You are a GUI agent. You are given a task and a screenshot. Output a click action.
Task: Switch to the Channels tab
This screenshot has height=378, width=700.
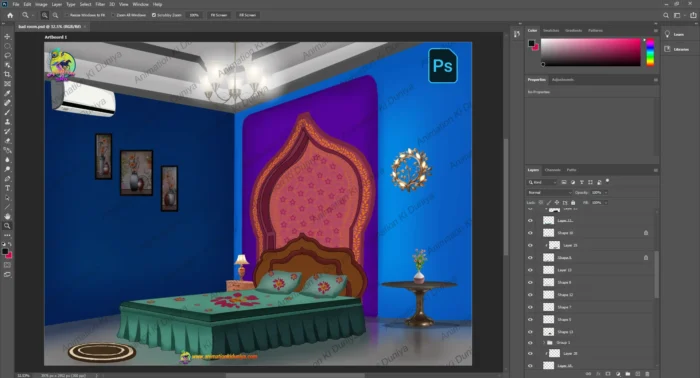tap(552, 170)
